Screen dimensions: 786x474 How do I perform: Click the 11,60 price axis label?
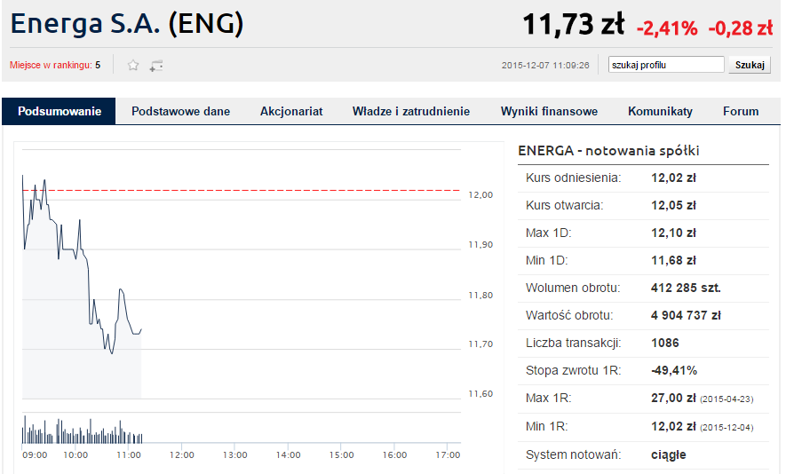pyautogui.click(x=480, y=394)
